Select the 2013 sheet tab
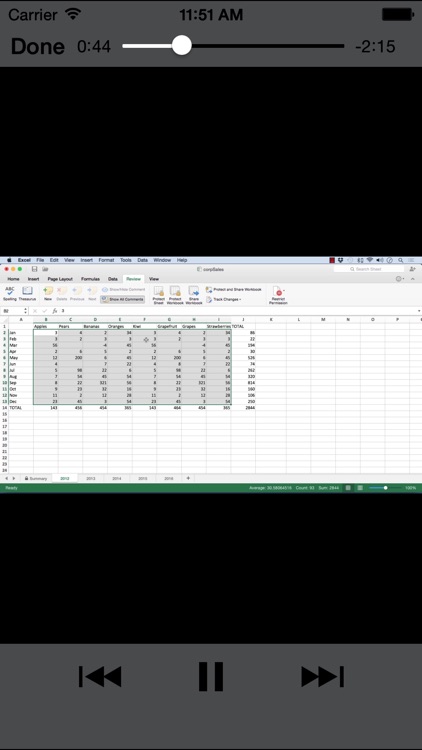The image size is (422, 750). [90, 478]
